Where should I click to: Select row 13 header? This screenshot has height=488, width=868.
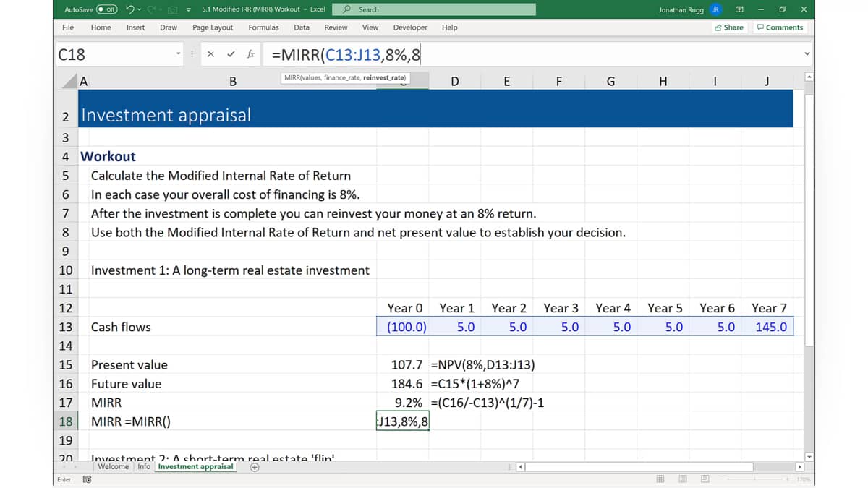click(66, 327)
